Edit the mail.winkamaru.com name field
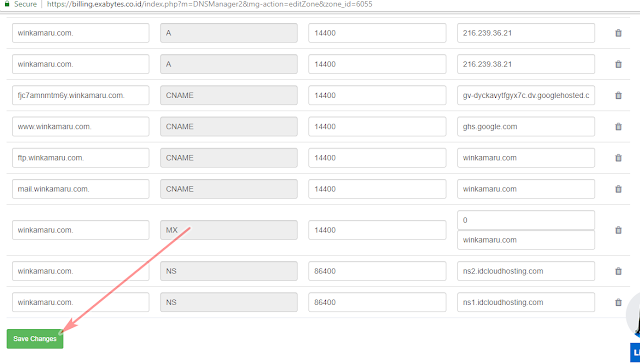 [x=81, y=189]
